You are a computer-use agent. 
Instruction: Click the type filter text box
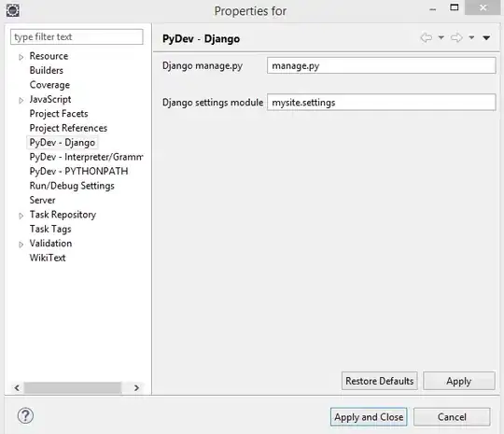click(x=77, y=37)
